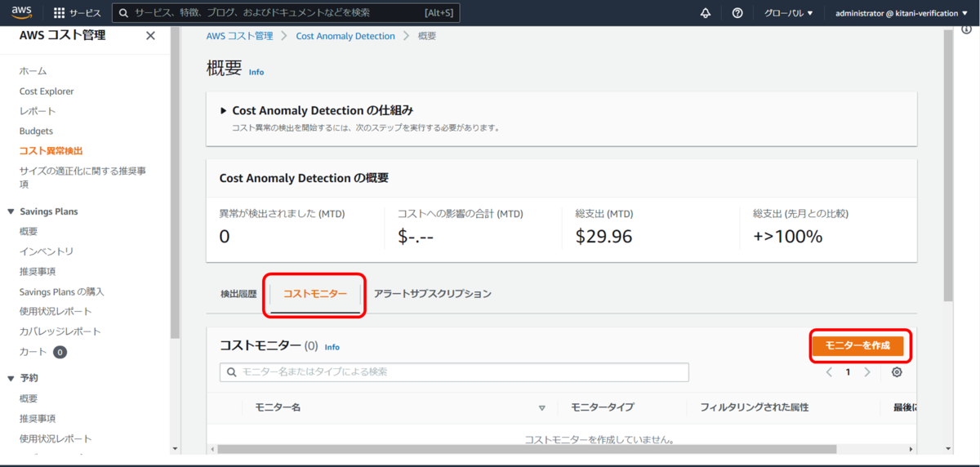The height and width of the screenshot is (467, 980).
Task: Open コスト異常検出 in the sidebar
Action: (51, 151)
